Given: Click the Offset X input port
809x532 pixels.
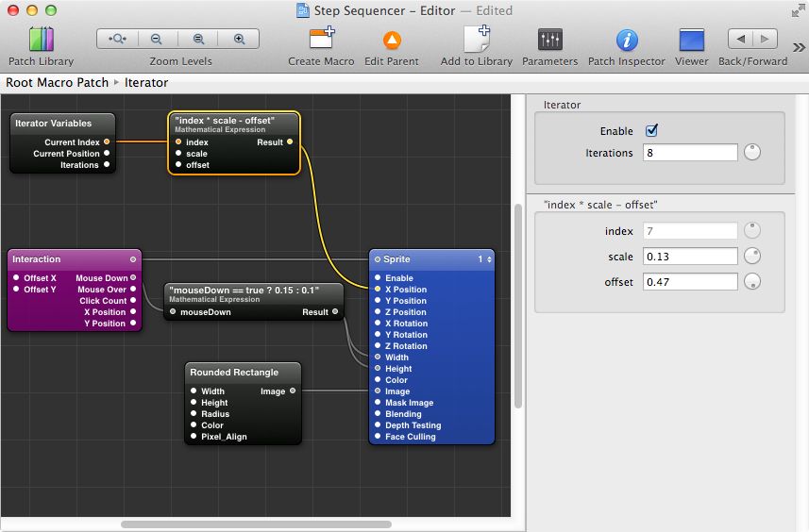Looking at the screenshot, I should [16, 278].
